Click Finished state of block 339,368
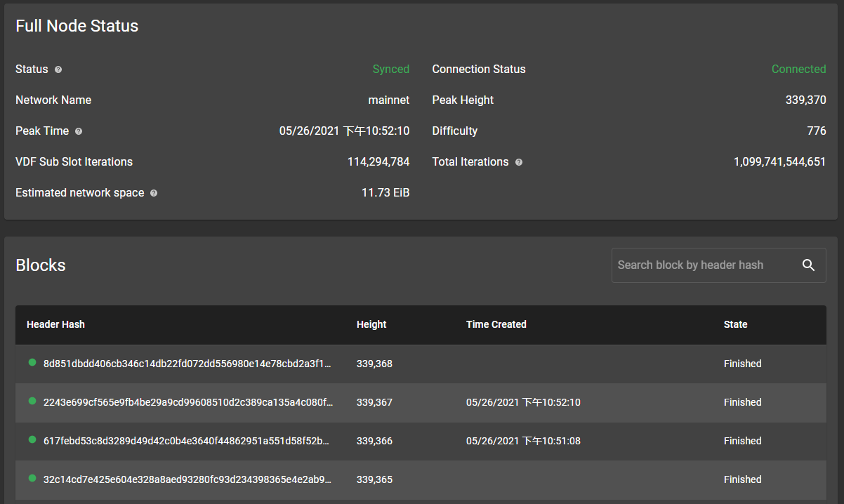 click(742, 364)
